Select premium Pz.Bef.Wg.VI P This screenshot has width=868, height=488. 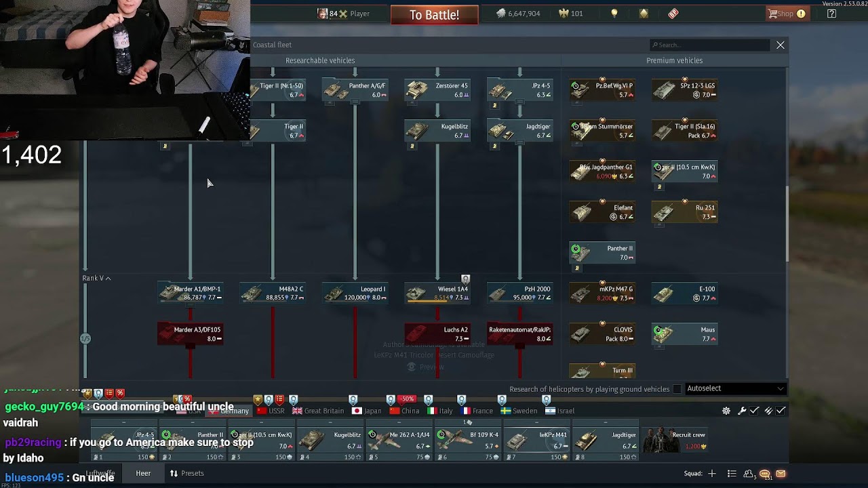click(x=602, y=90)
